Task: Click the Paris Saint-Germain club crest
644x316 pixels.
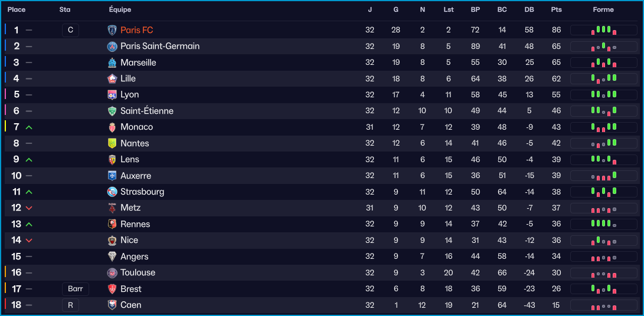Action: click(112, 46)
